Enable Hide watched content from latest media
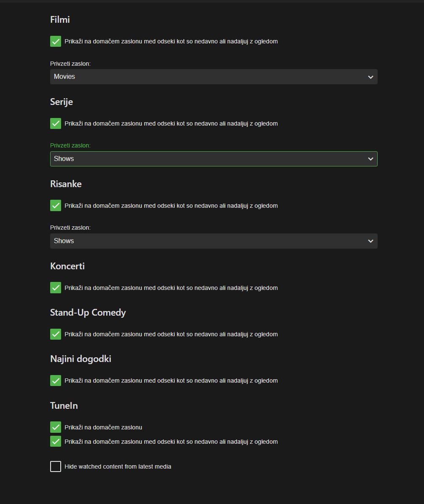 [x=56, y=466]
